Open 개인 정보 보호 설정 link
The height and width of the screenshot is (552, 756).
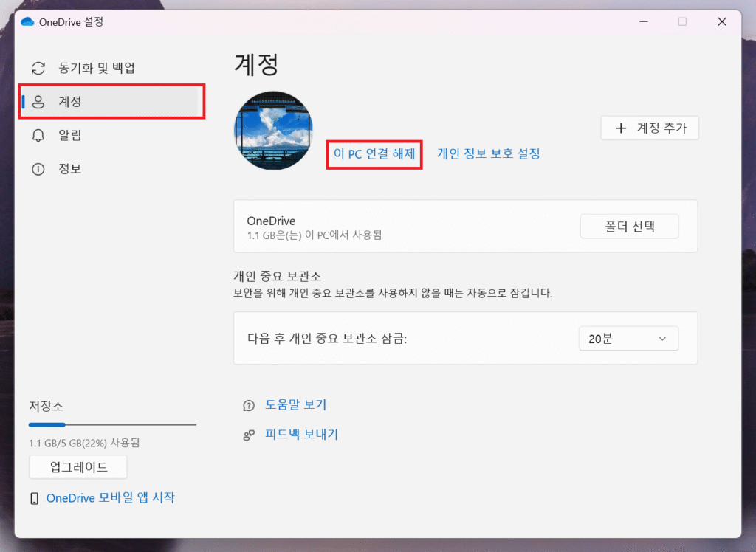coord(489,153)
